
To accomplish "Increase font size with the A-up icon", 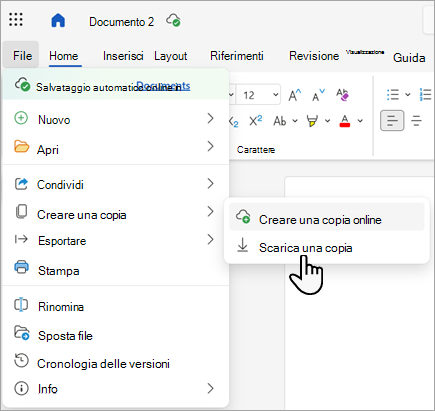I will click(x=295, y=95).
